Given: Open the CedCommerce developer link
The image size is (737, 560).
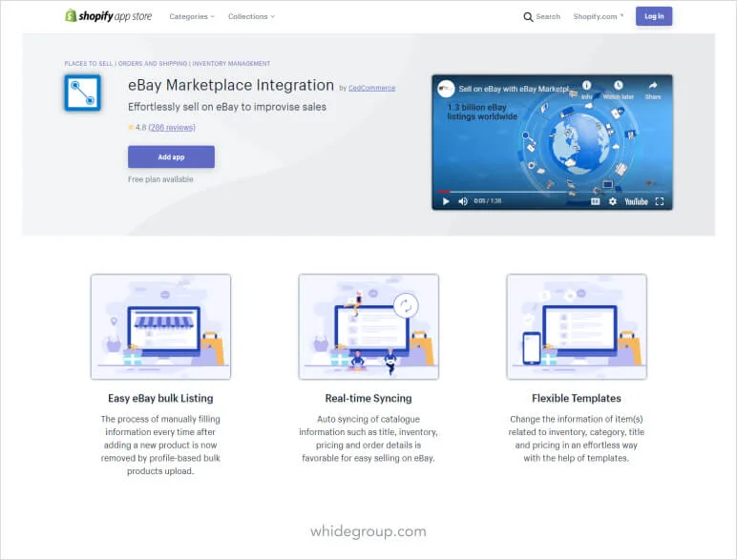Looking at the screenshot, I should pyautogui.click(x=371, y=88).
